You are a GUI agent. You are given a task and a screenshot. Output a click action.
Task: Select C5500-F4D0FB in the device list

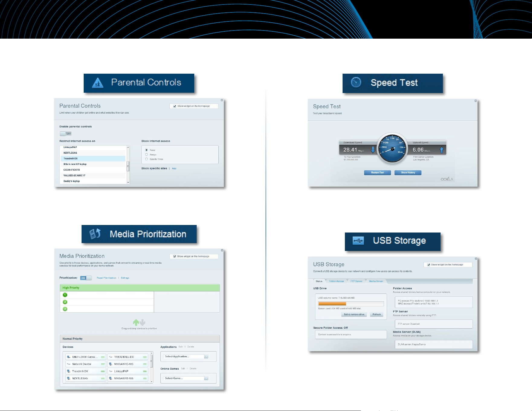93,170
